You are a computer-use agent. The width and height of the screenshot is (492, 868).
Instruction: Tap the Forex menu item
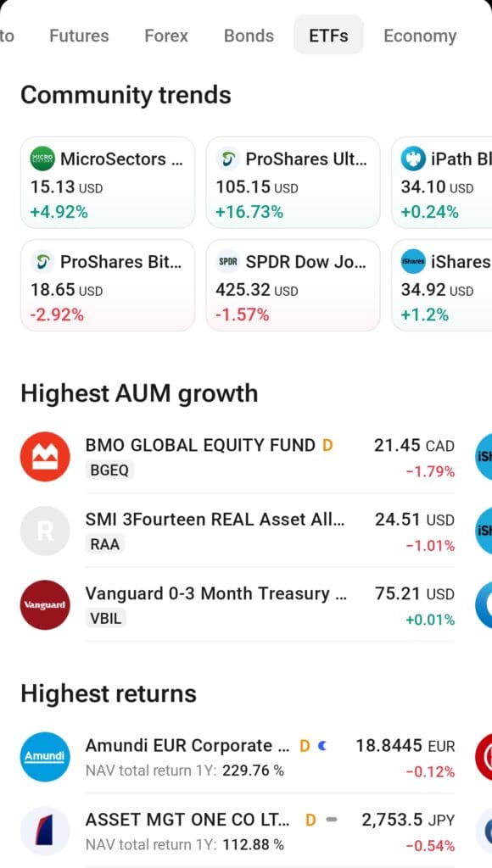coord(165,36)
